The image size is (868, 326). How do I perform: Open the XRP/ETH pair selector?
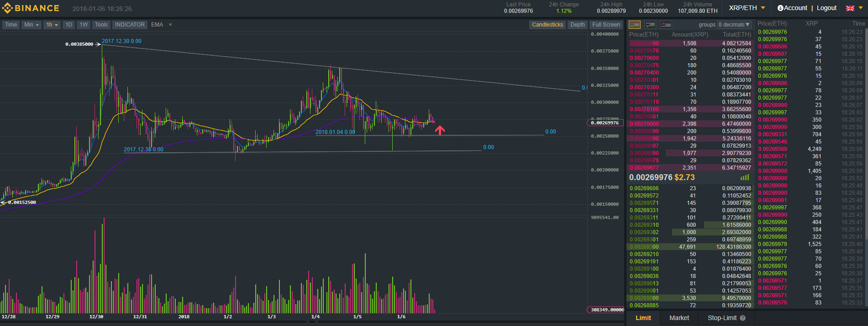click(747, 8)
